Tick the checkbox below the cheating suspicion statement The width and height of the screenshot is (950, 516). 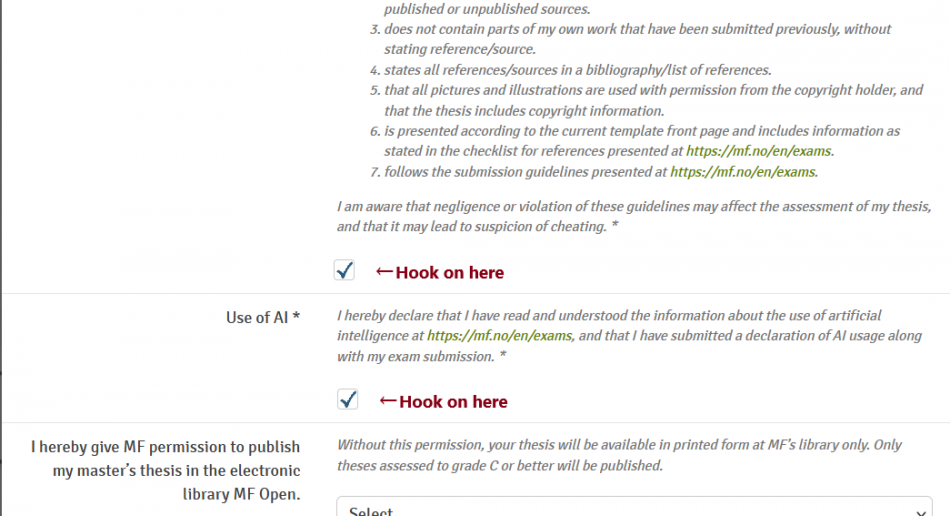(x=345, y=271)
